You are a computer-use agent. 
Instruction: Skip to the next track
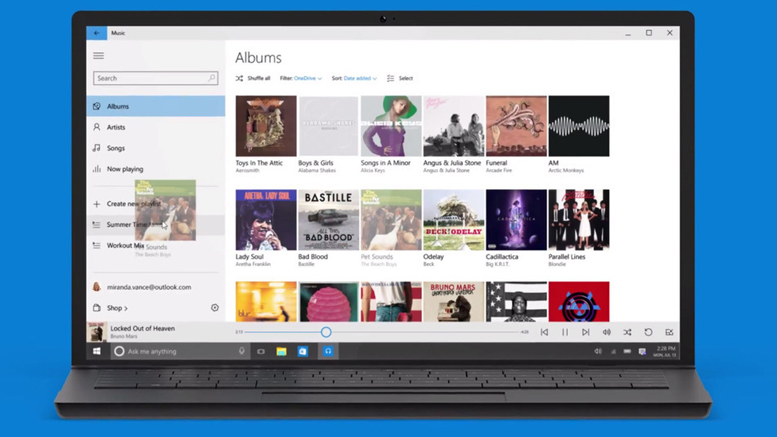pos(586,332)
